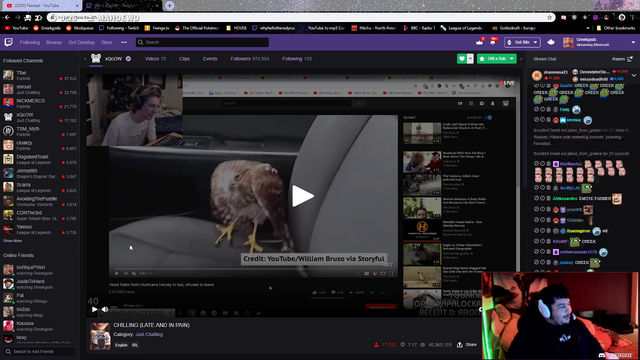640x360 pixels.
Task: Open the Get Bits dropdown
Action: click(522, 42)
